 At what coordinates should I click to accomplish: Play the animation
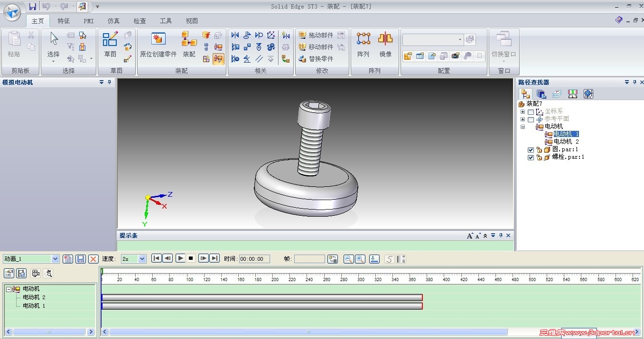(180, 258)
